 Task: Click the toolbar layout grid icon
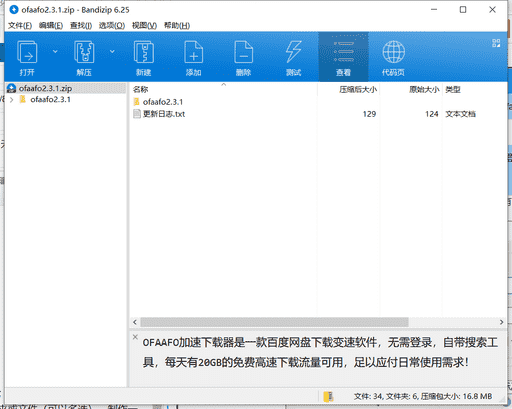tap(496, 43)
